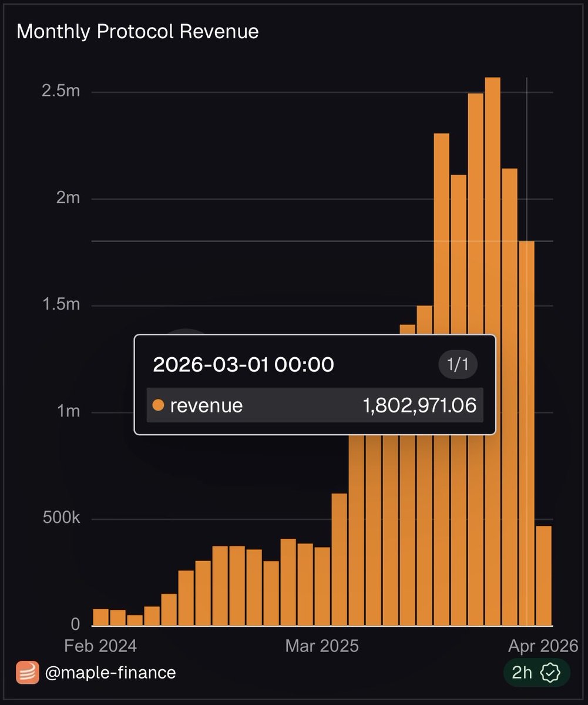Click the final rightmost short bar
588x705 pixels.
(x=544, y=576)
